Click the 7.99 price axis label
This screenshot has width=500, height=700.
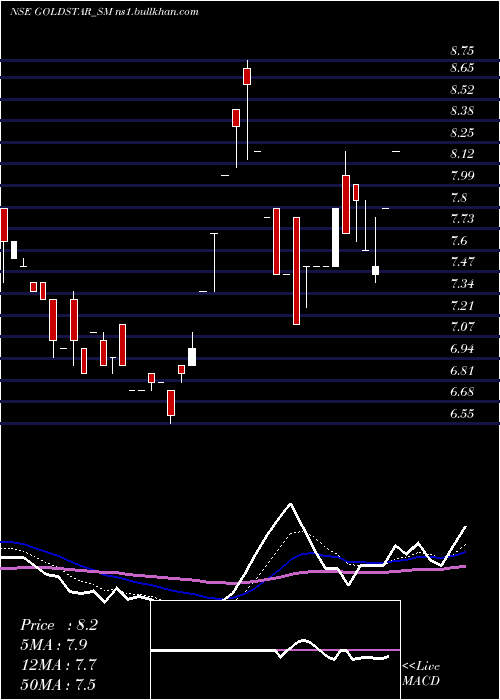[x=462, y=175]
